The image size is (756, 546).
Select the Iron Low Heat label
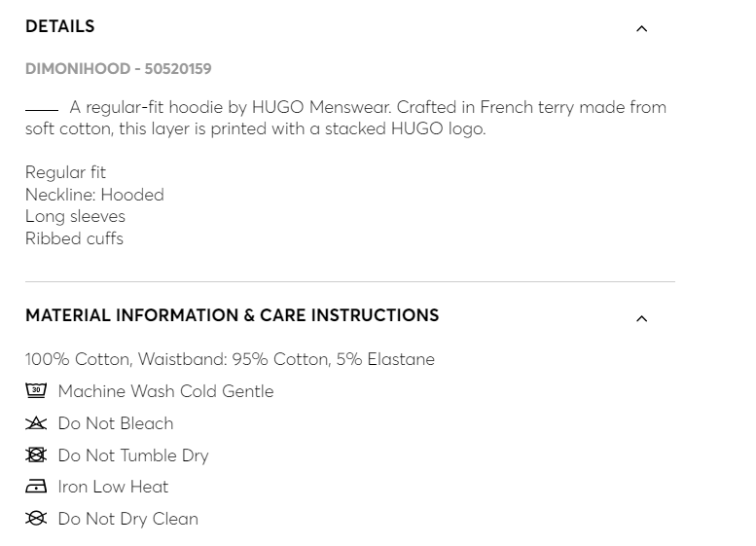coord(113,487)
